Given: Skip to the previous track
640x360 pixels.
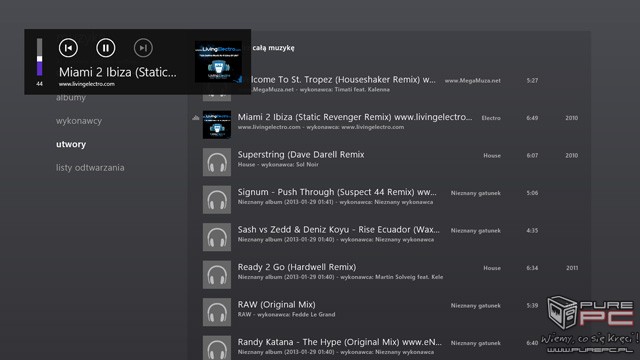Looking at the screenshot, I should 68,48.
